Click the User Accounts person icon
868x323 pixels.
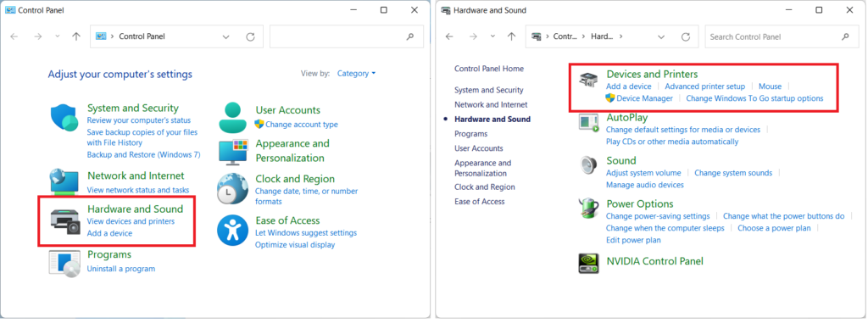232,117
